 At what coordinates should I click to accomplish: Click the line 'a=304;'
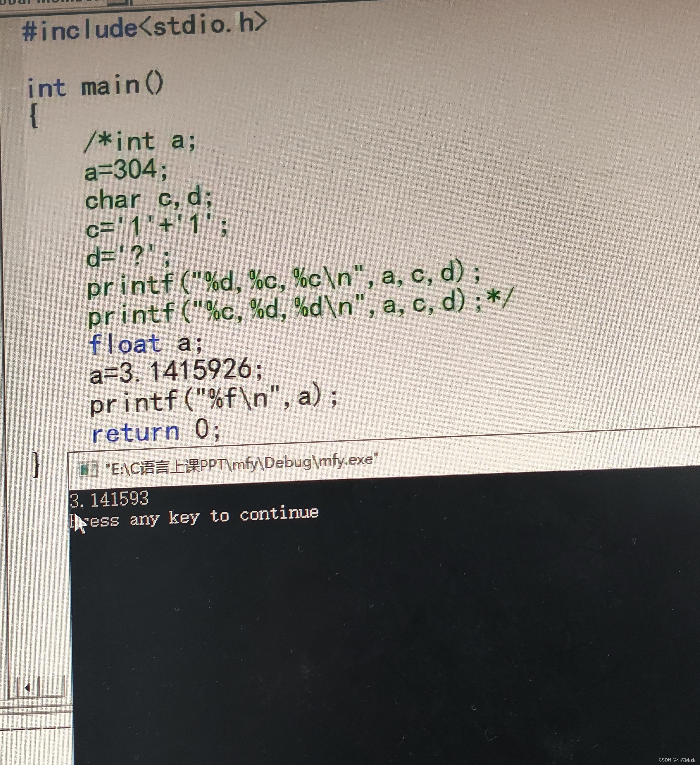126,170
